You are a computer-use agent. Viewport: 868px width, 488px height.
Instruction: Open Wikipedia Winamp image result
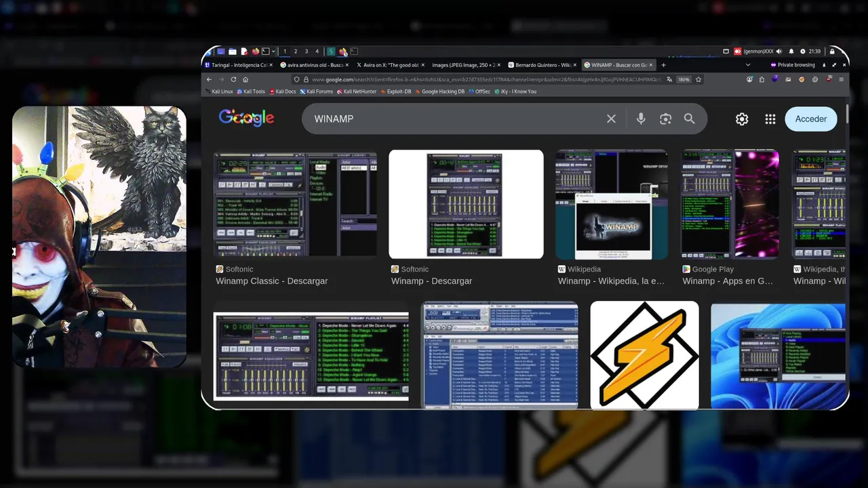[x=612, y=204]
